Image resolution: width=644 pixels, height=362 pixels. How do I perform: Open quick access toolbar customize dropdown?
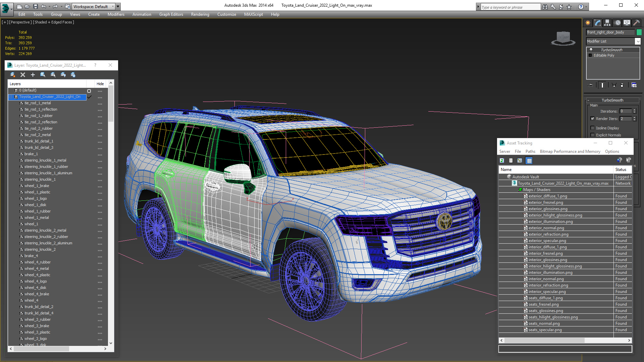tap(118, 6)
